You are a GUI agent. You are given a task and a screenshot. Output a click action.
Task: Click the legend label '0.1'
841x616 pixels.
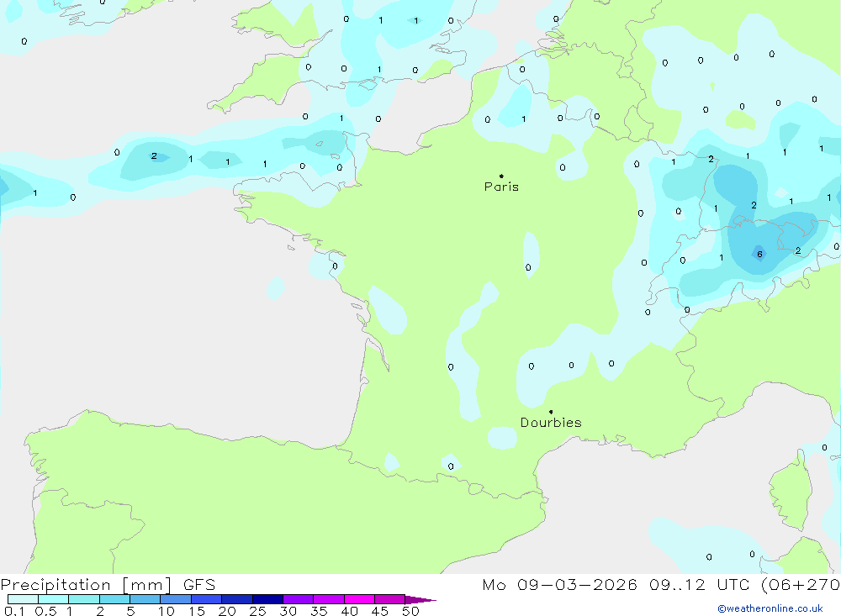(x=14, y=611)
